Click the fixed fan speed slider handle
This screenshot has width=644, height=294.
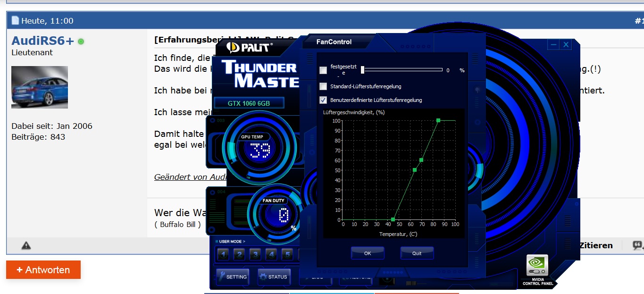[362, 70]
